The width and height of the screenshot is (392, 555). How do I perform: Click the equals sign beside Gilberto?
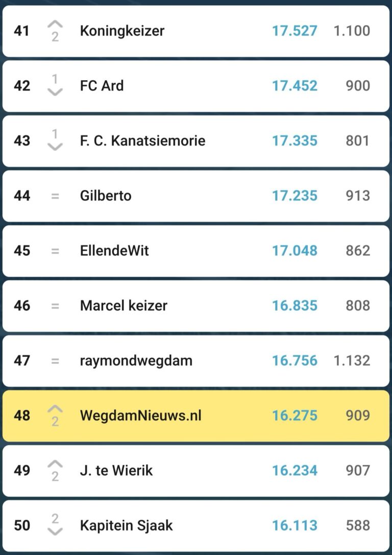55,196
